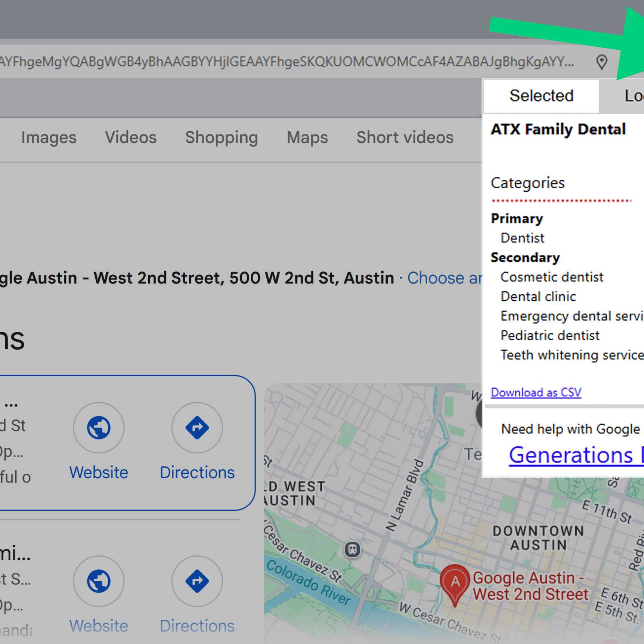Click the 'Choose area' link
This screenshot has width=644, height=644.
point(445,278)
